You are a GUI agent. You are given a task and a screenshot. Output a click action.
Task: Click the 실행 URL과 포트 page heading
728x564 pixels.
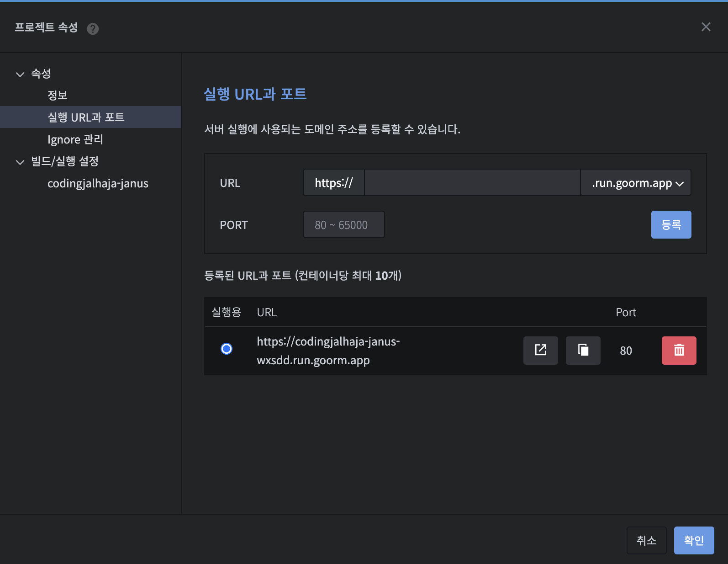coord(255,94)
